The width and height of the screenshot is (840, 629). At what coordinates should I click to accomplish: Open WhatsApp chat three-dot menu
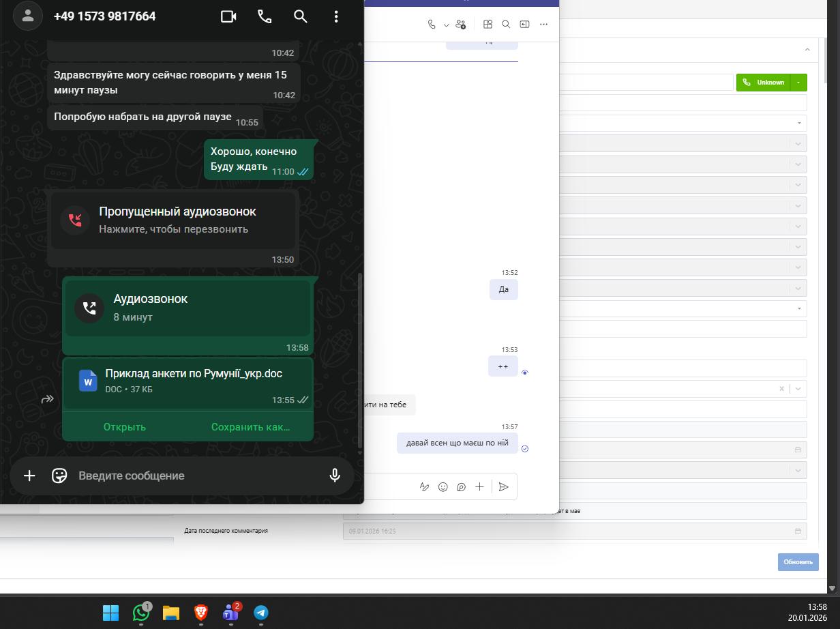point(335,16)
